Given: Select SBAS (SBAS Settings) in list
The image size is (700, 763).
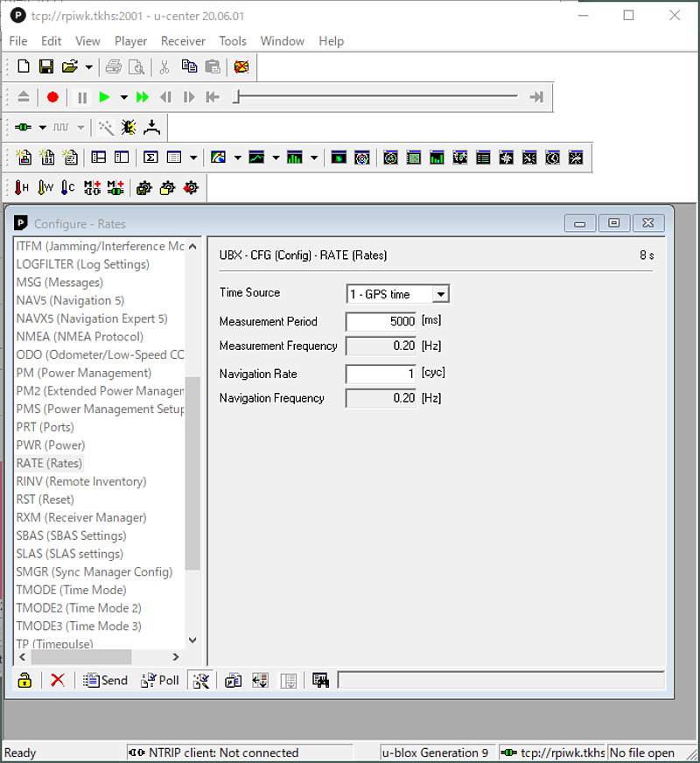Looking at the screenshot, I should [x=71, y=535].
